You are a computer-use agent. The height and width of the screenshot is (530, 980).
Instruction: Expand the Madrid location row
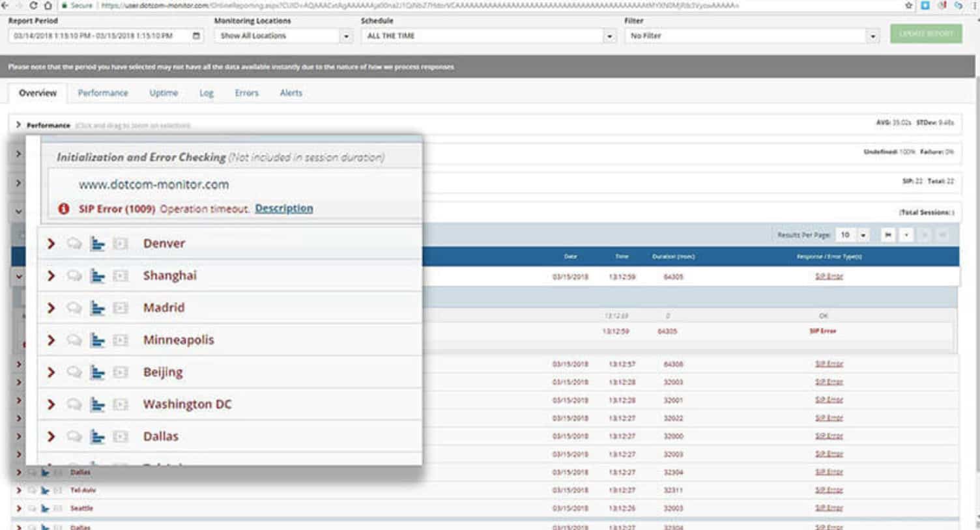tap(51, 308)
